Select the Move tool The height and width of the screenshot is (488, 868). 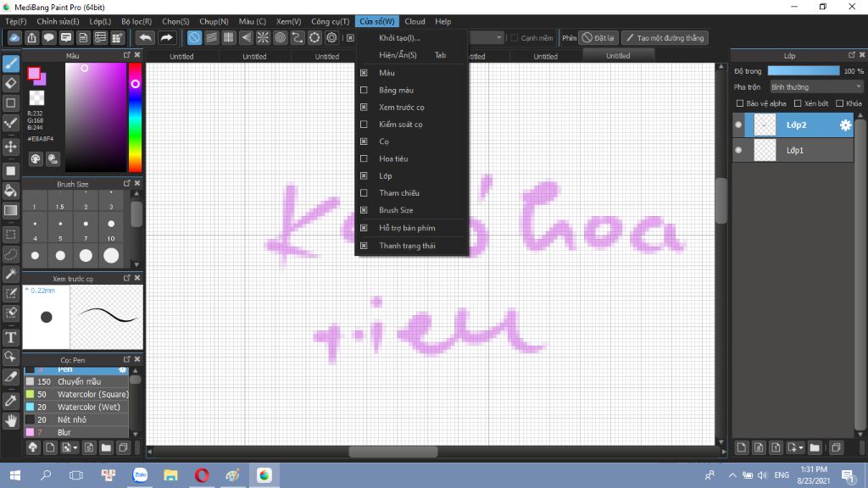tap(10, 147)
